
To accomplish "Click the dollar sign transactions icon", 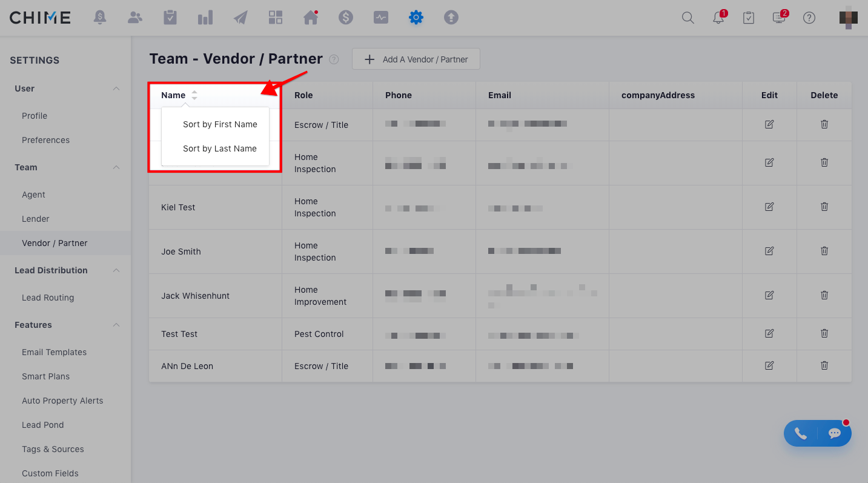I will point(346,18).
